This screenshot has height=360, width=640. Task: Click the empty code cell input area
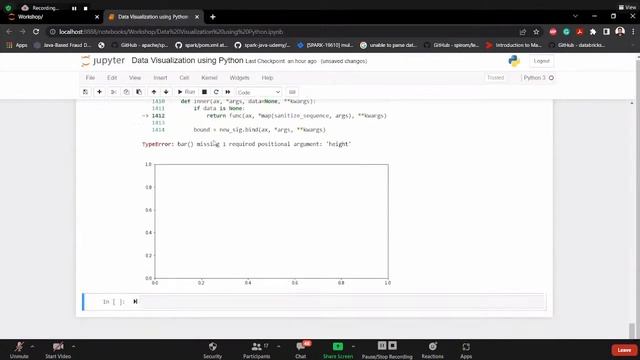point(343,302)
